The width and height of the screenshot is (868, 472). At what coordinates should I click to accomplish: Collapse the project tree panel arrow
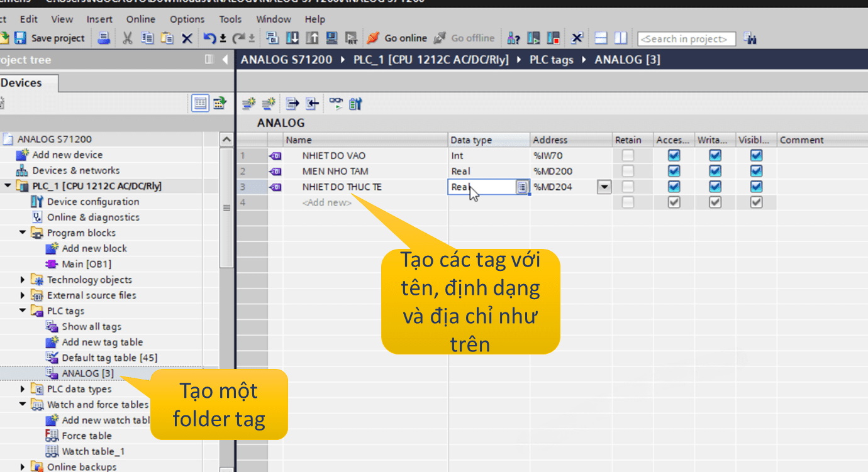(226, 60)
